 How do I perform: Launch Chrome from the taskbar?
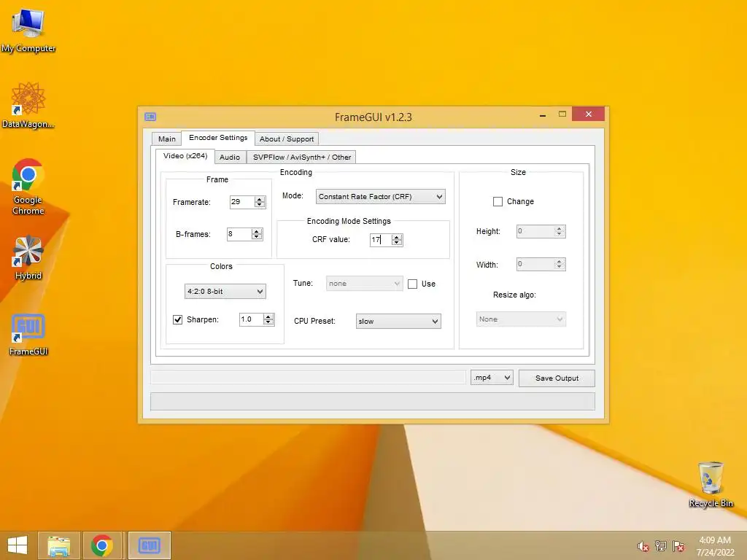click(102, 545)
